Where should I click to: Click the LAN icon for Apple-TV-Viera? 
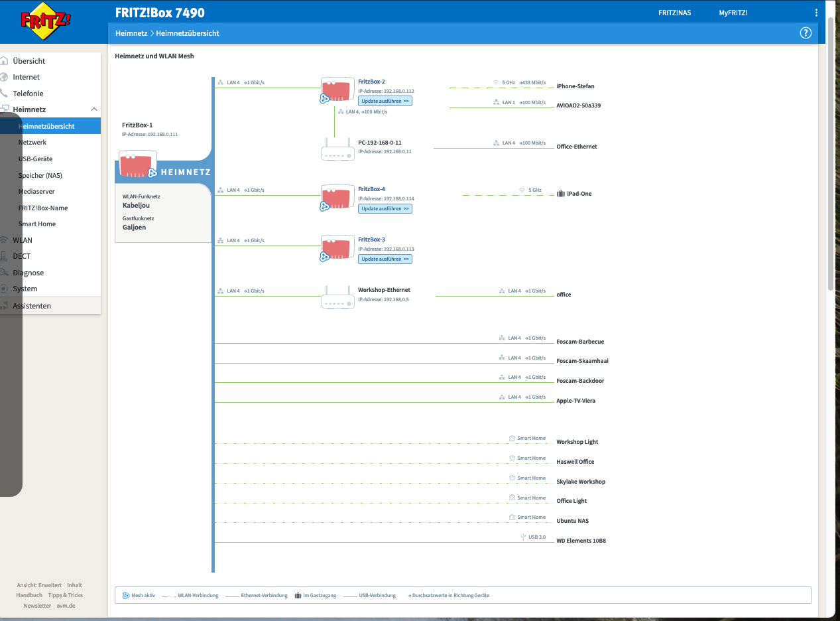click(x=502, y=397)
